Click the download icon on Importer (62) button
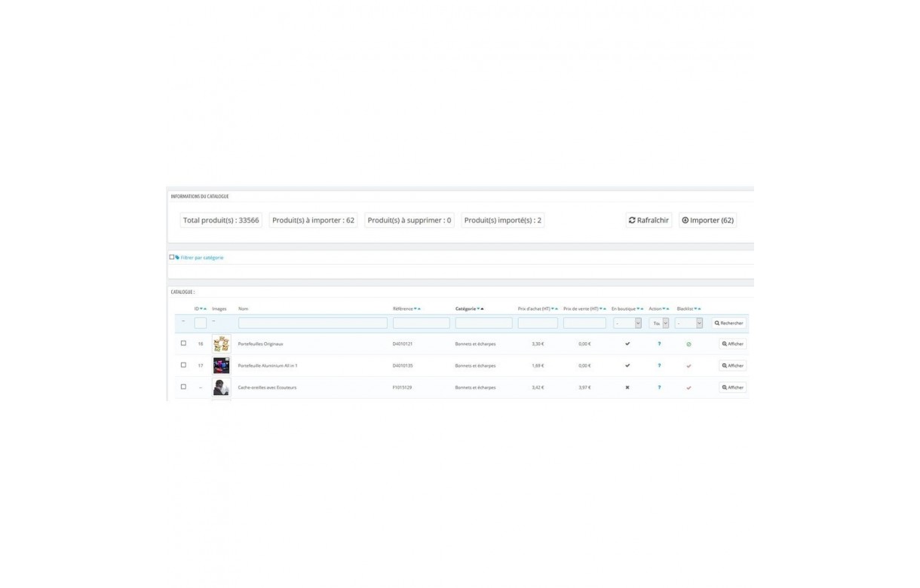This screenshot has height=588, width=920. (x=685, y=220)
